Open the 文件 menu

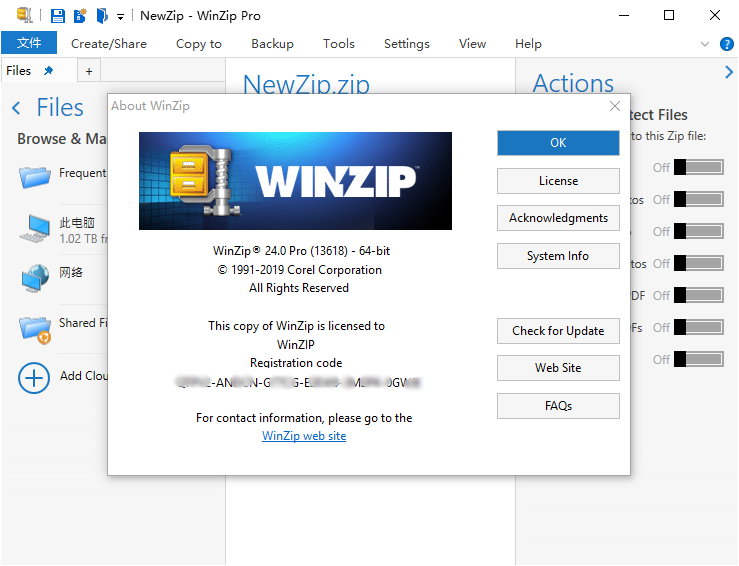29,43
